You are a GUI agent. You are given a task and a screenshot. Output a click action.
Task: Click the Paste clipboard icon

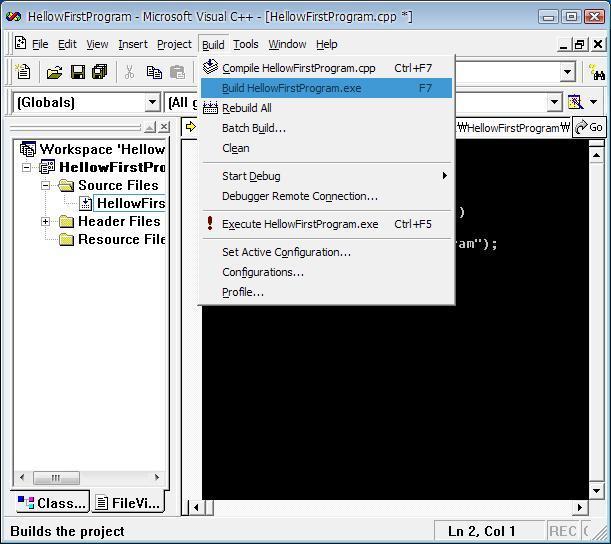pos(177,72)
